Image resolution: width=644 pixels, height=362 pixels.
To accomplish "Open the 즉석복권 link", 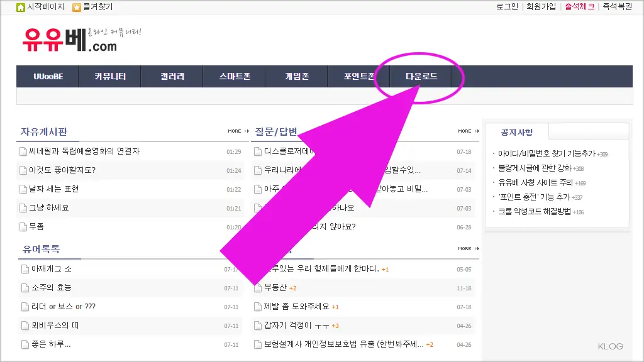I will click(x=618, y=6).
